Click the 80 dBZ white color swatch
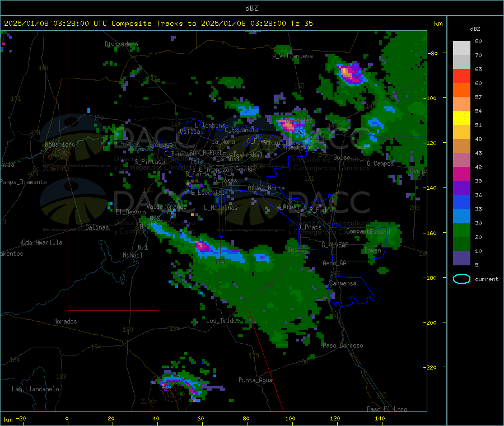 [461, 48]
